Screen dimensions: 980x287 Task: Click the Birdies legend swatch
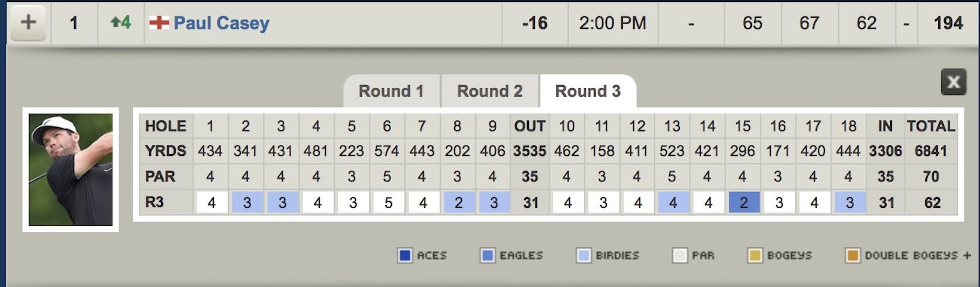[x=583, y=255]
